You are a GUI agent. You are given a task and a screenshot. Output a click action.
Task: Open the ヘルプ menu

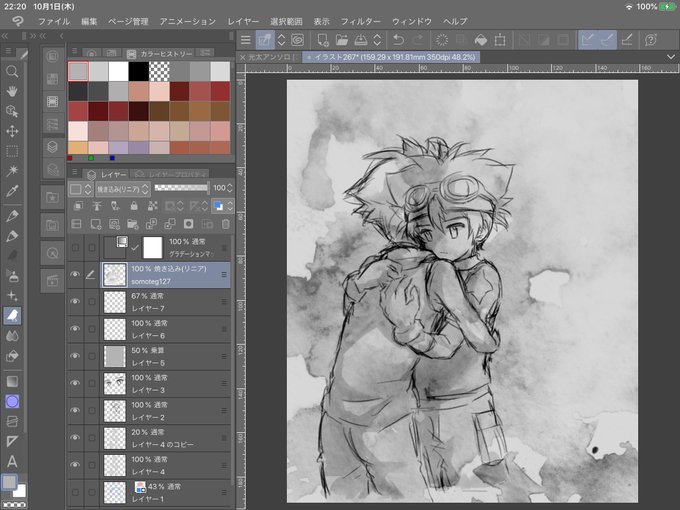(455, 21)
